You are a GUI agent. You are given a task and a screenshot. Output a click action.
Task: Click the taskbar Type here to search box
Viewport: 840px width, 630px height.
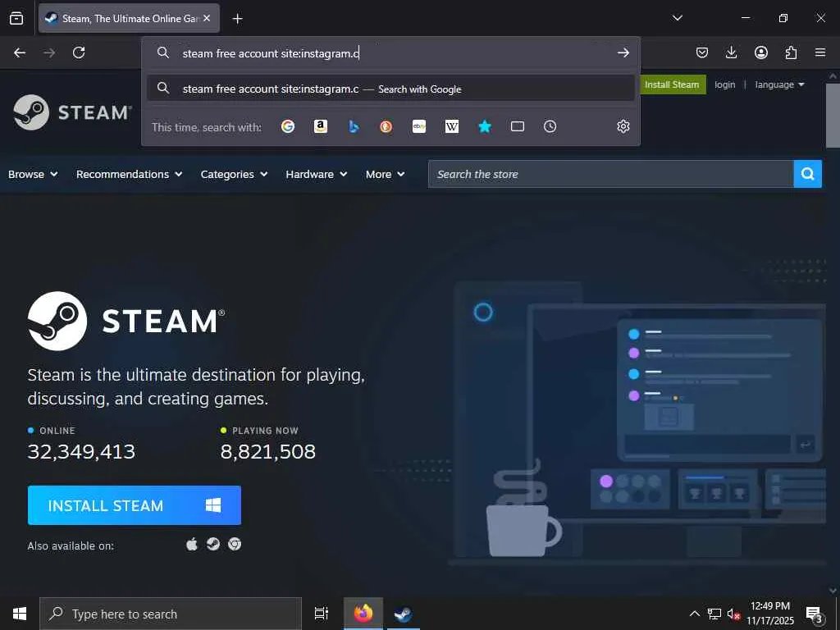tap(171, 614)
